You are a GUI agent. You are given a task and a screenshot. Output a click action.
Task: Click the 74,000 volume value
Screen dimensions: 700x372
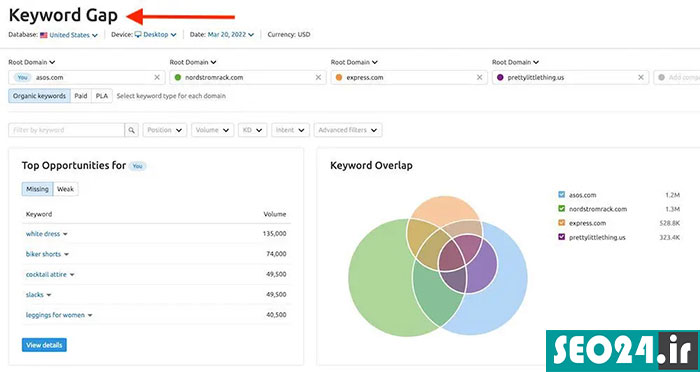coord(276,254)
